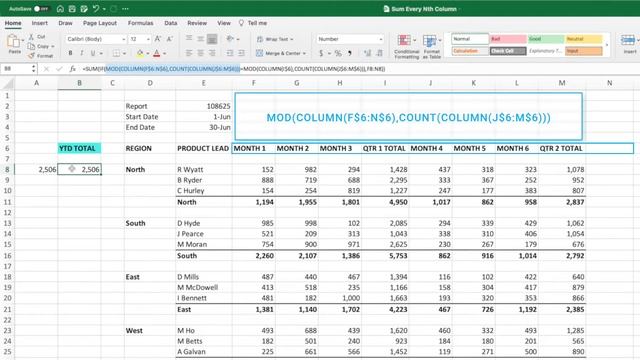Image resolution: width=640 pixels, height=360 pixels.
Task: Open the undo history dropdown arrow
Action: (104, 9)
